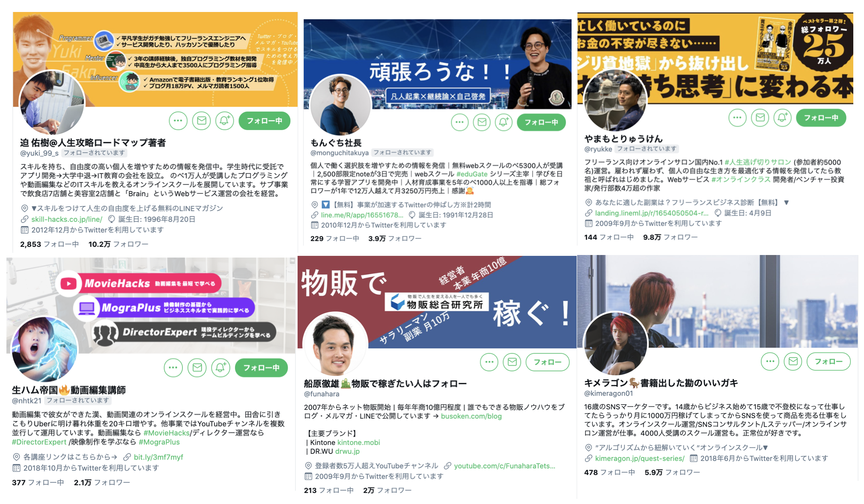Follow キメラゴン with the フォロー button
Screen dimensions: 864x504
[828, 362]
